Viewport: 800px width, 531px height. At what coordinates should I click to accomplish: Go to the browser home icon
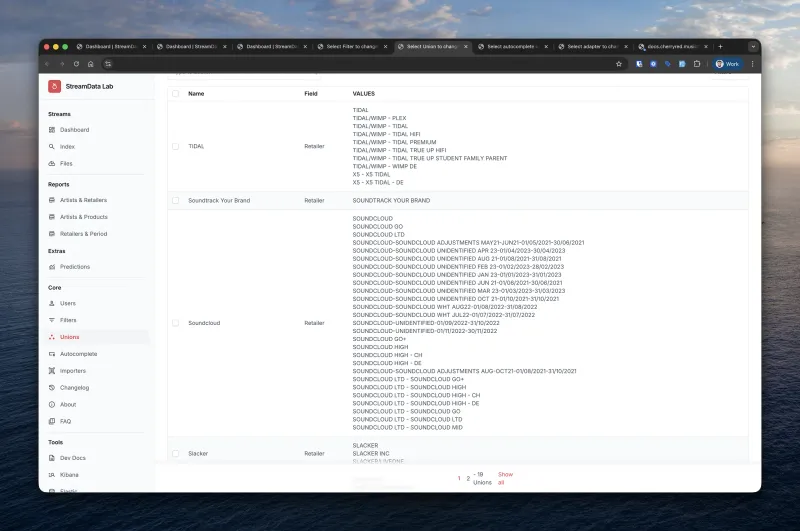coord(90,64)
